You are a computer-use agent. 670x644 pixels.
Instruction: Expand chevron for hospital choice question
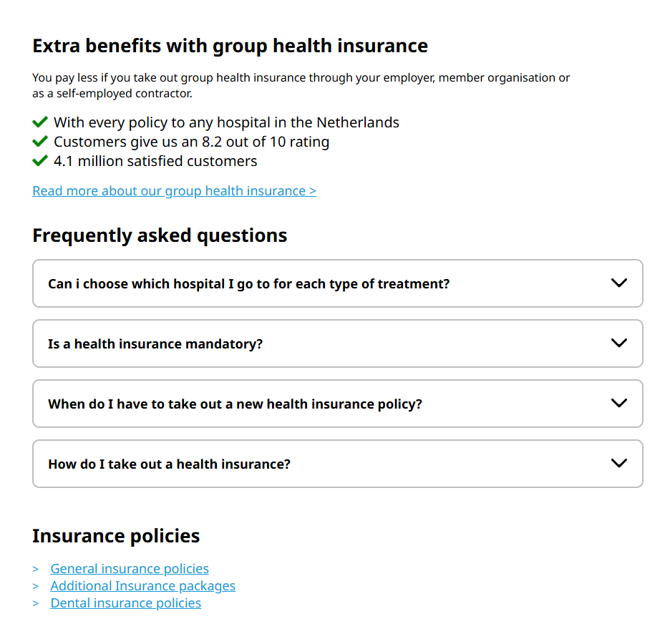pos(618,283)
